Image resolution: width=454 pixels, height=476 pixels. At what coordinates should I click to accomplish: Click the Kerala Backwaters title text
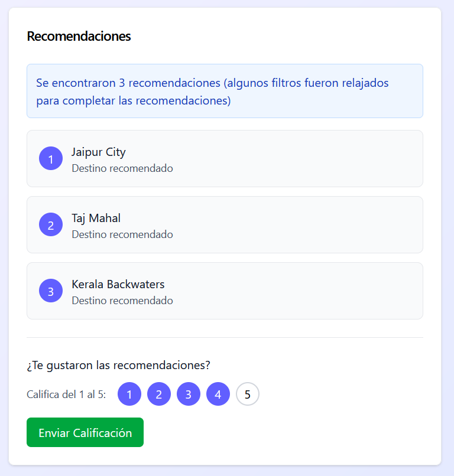[118, 285]
